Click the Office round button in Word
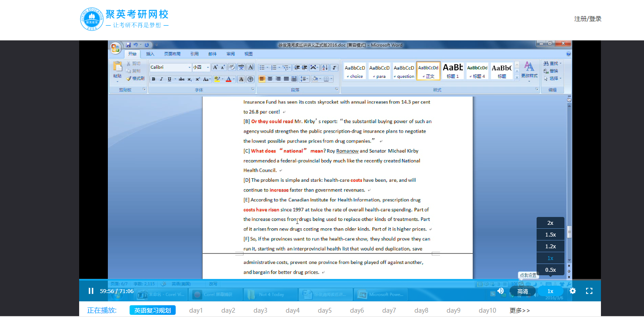Screen dimensions: 644x317 (116, 47)
